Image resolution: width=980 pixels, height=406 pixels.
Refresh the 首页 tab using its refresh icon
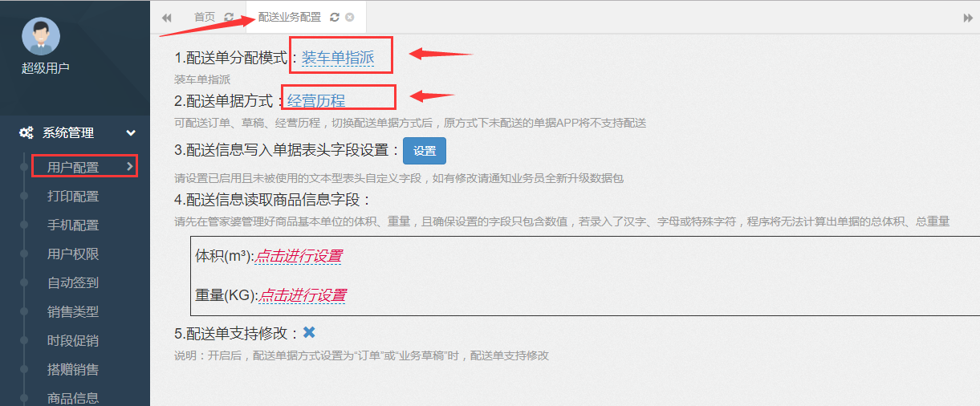click(x=230, y=17)
